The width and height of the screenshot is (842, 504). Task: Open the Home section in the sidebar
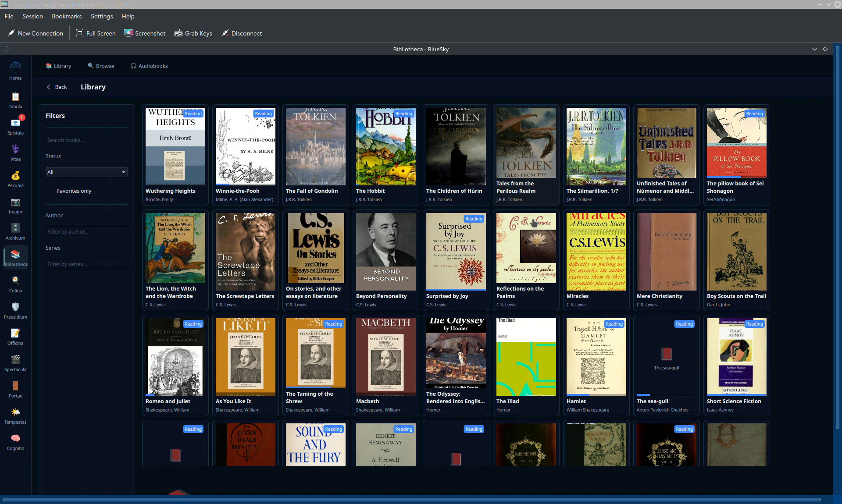tap(15, 70)
